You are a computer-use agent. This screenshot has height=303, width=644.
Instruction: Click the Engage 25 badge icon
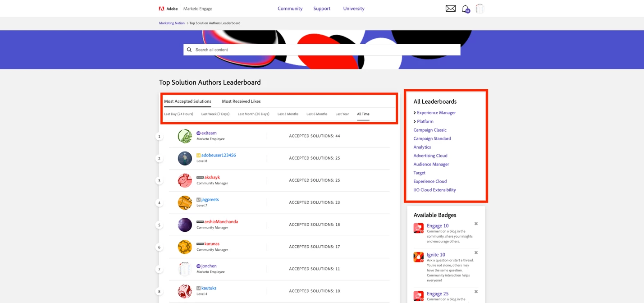419,296
